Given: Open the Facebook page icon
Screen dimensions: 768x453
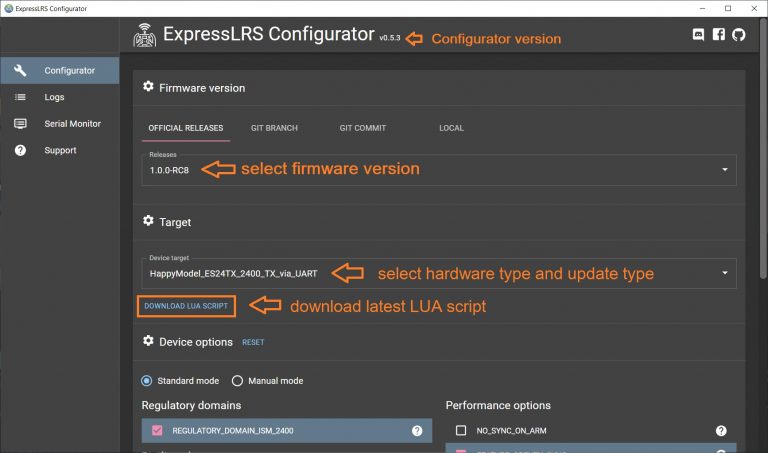Looking at the screenshot, I should tap(719, 34).
